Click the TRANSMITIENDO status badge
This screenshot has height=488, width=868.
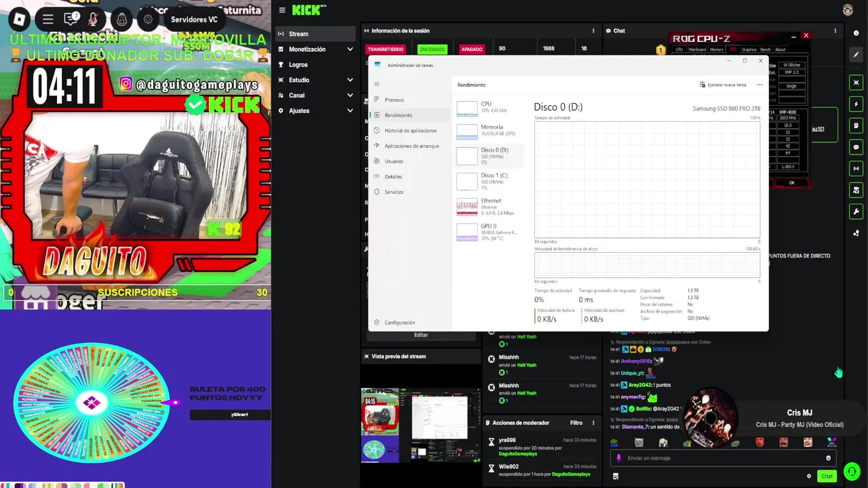click(385, 49)
